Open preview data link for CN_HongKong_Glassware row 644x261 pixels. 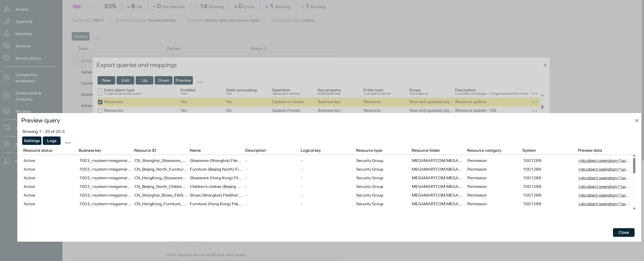pyautogui.click(x=604, y=178)
